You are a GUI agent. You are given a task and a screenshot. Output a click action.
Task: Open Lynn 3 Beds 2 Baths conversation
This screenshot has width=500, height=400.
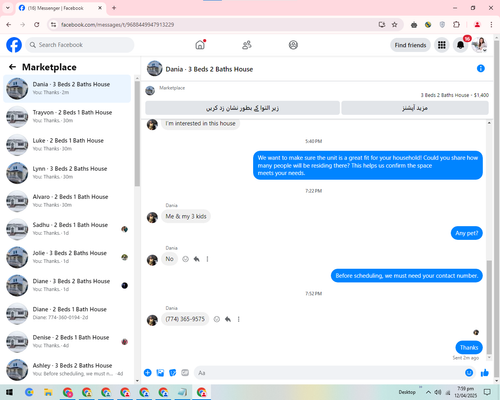pyautogui.click(x=67, y=173)
